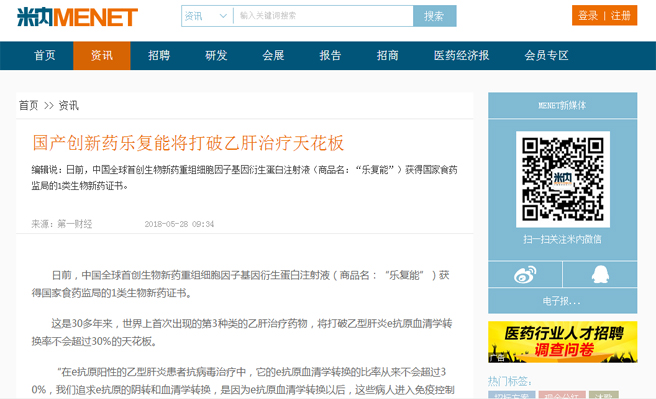Click the 注册 register link
The height and width of the screenshot is (399, 656).
(x=620, y=15)
